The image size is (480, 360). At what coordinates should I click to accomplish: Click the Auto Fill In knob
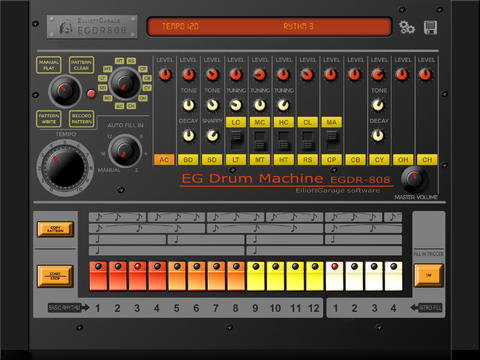(x=125, y=151)
